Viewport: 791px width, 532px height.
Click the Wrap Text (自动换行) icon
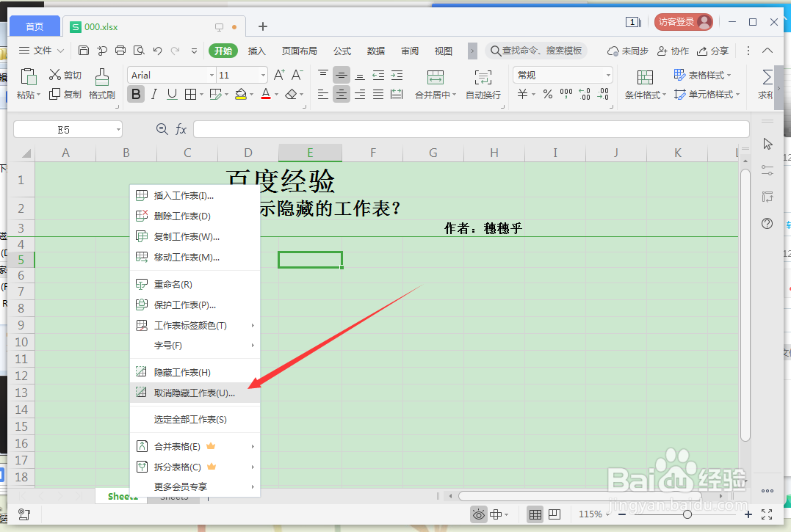tap(483, 78)
